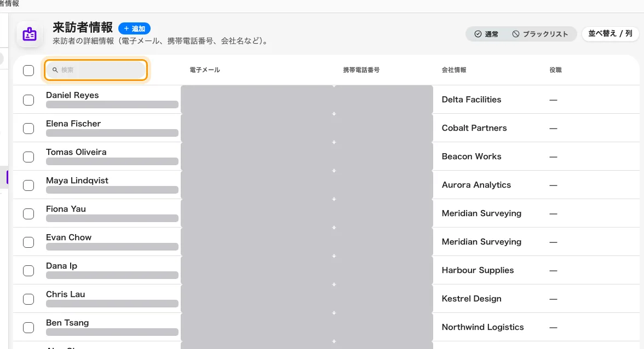Open visitor Evan Chow

pos(68,237)
